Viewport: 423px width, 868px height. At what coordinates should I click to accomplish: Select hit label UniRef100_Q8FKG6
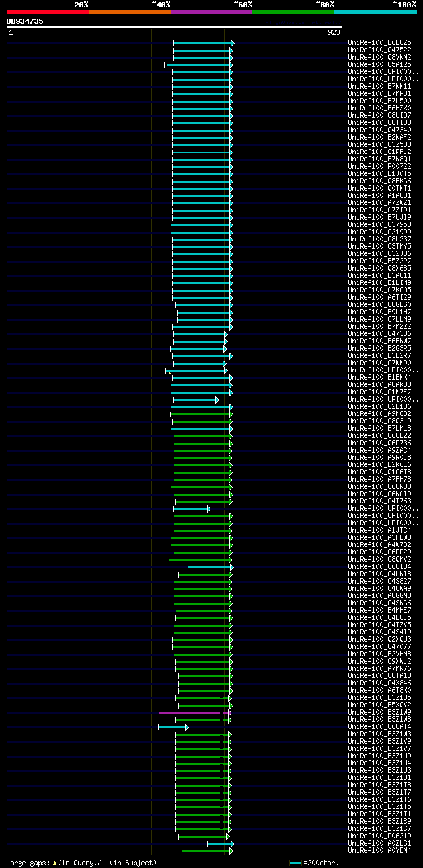[381, 181]
